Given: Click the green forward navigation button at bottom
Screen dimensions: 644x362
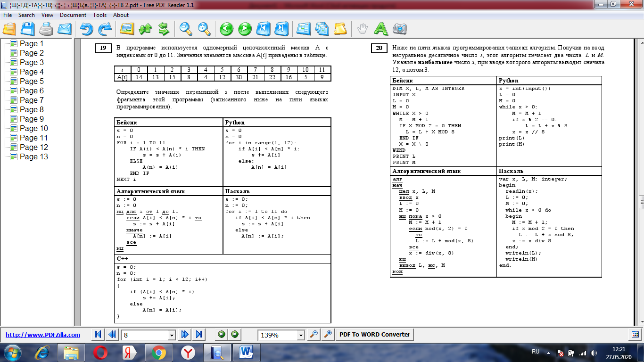Looking at the screenshot, I should pyautogui.click(x=234, y=335).
